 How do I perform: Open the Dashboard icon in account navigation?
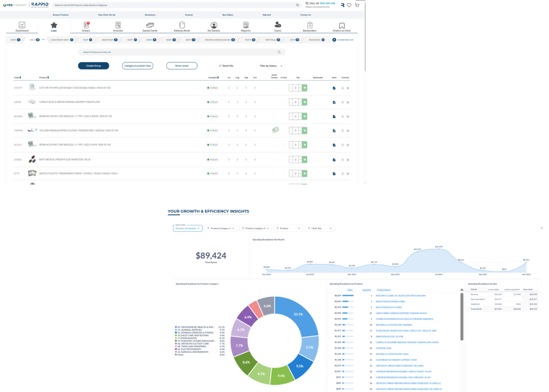click(22, 25)
